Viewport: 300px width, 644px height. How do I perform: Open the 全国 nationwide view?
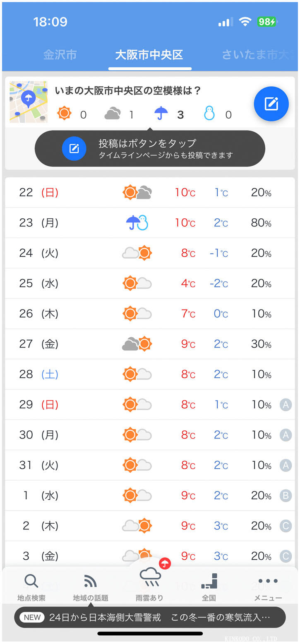point(209,587)
